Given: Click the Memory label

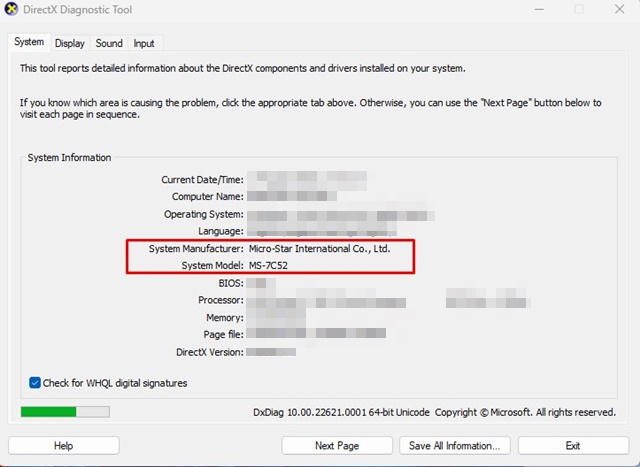Looking at the screenshot, I should pos(224,317).
